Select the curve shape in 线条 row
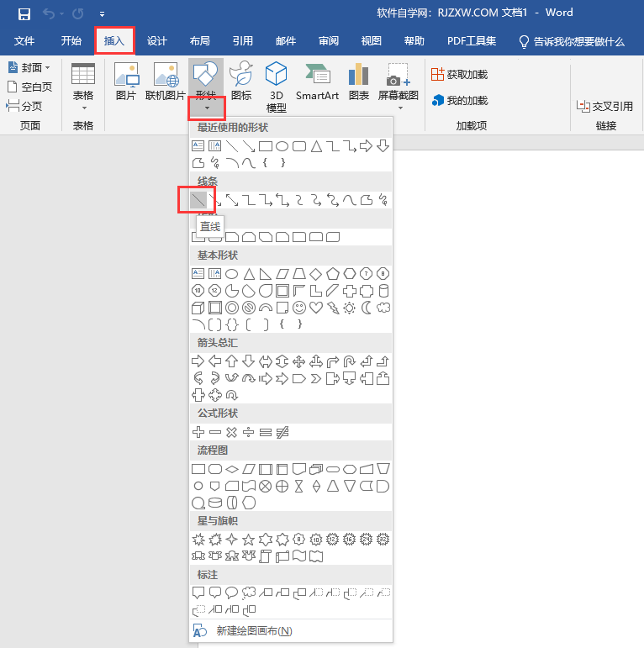 point(349,200)
